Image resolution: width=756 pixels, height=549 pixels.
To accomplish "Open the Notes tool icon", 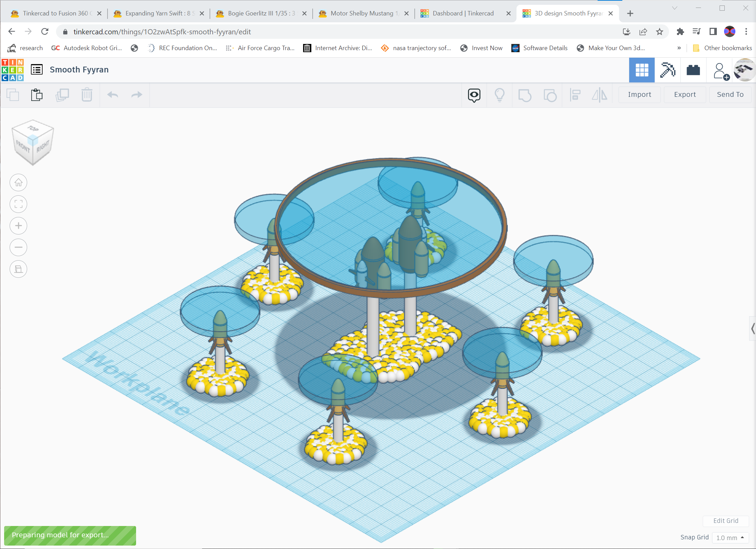I will (474, 95).
